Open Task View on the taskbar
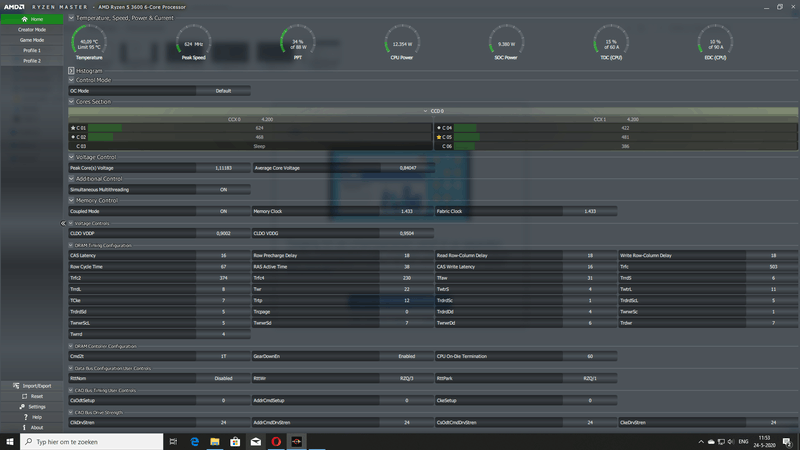The image size is (800, 450). 173,442
